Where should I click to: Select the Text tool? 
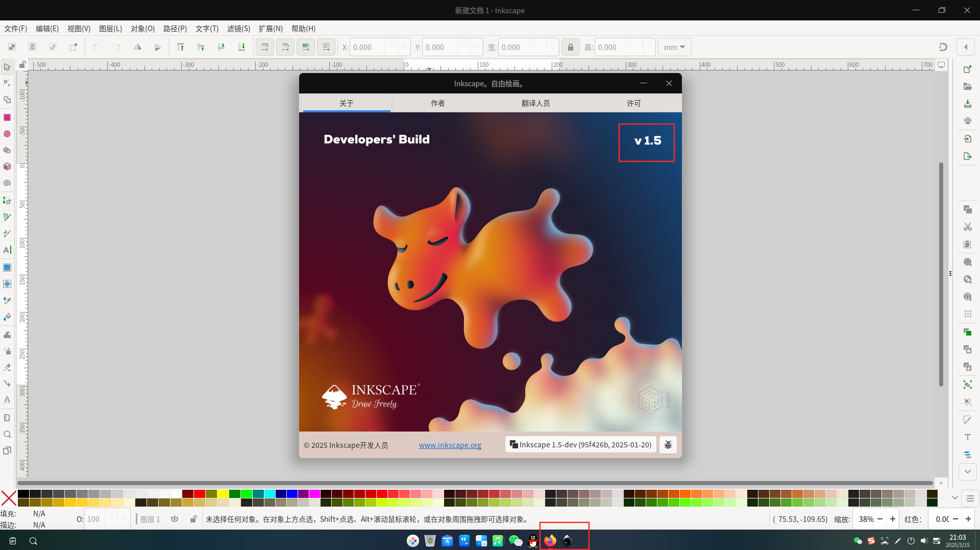[7, 250]
